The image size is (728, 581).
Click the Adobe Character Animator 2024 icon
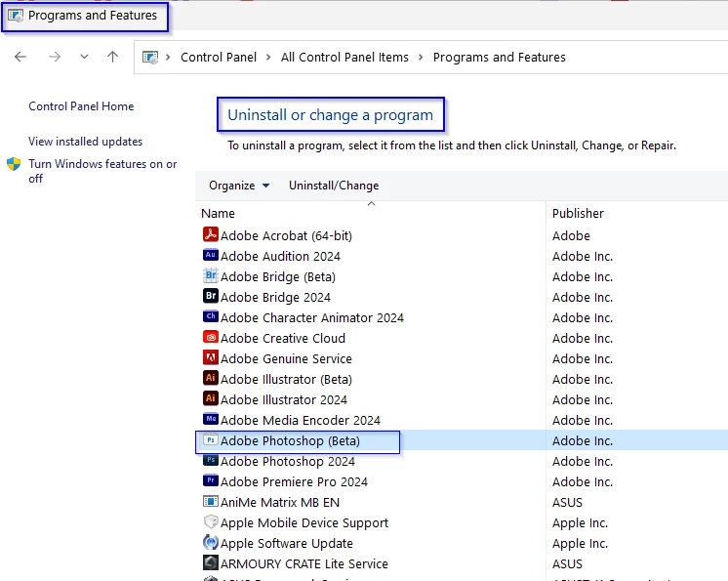point(211,316)
